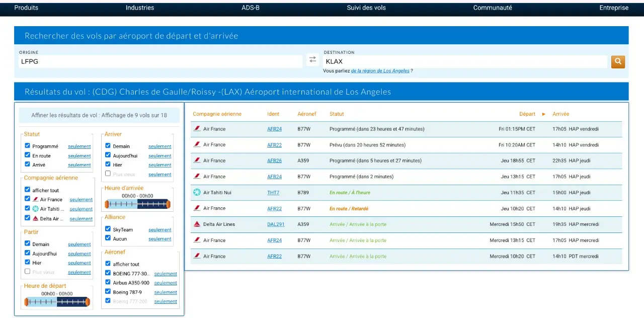Click seulement next to Airbus A350-900
Image resolution: width=644 pixels, height=318 pixels.
166,283
